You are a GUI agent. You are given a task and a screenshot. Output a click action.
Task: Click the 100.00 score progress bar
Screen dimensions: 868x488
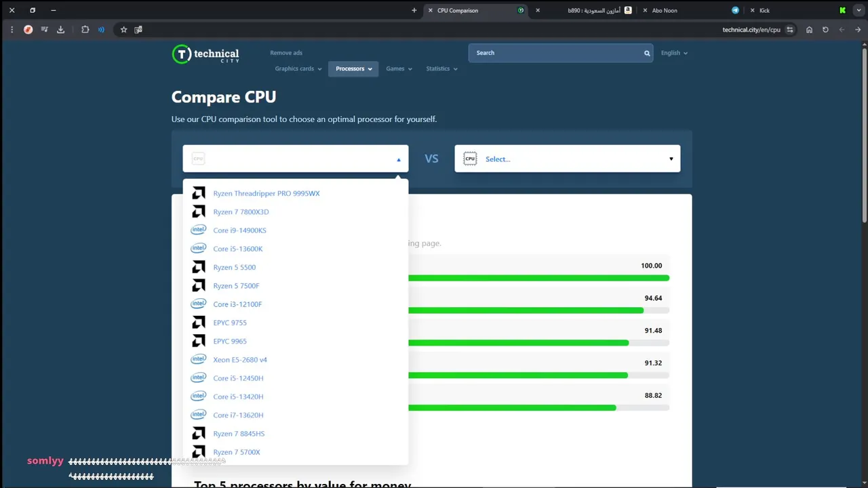point(538,278)
